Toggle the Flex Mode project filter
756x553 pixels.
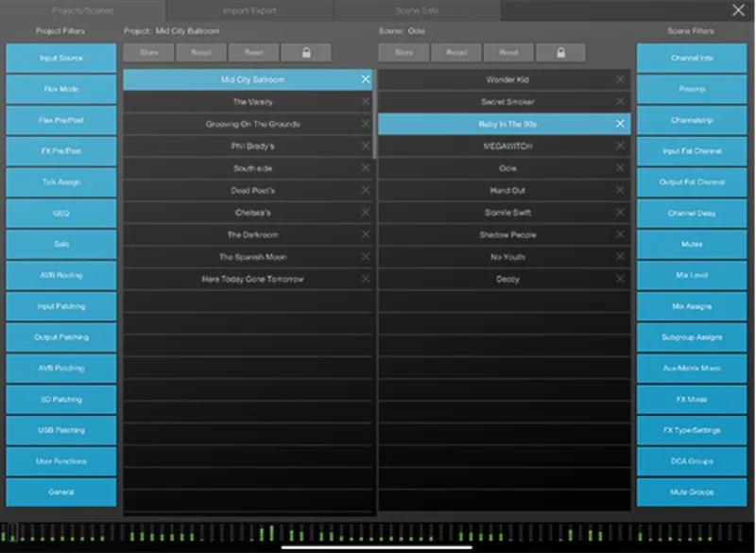61,89
